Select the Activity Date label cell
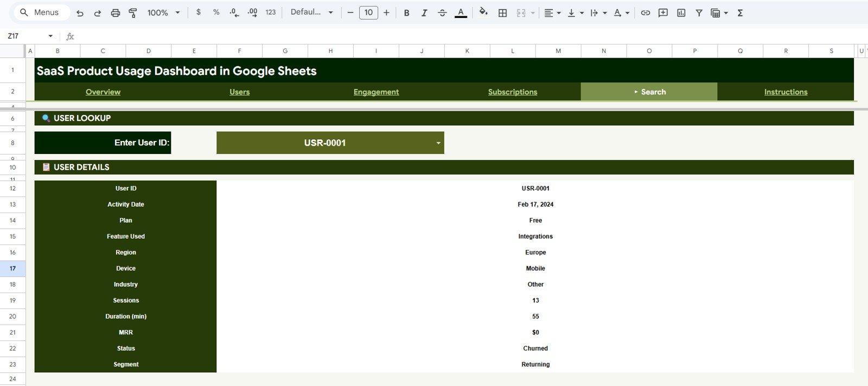 pyautogui.click(x=125, y=204)
